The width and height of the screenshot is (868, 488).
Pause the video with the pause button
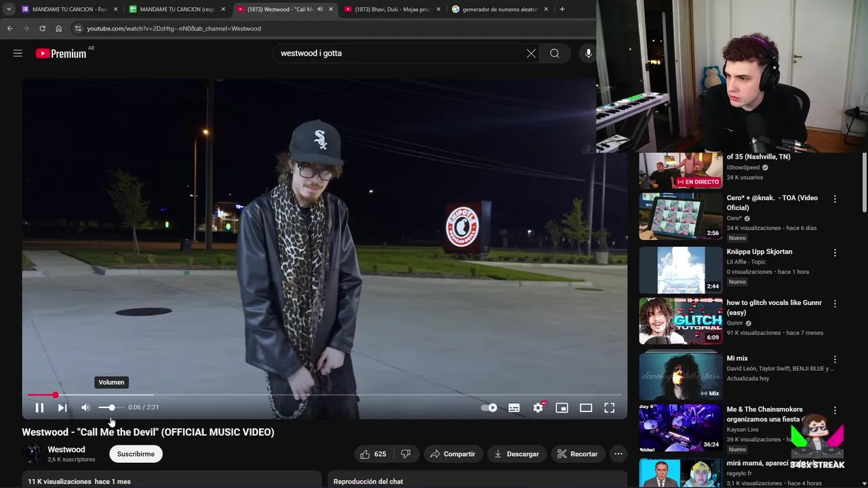pos(39,407)
